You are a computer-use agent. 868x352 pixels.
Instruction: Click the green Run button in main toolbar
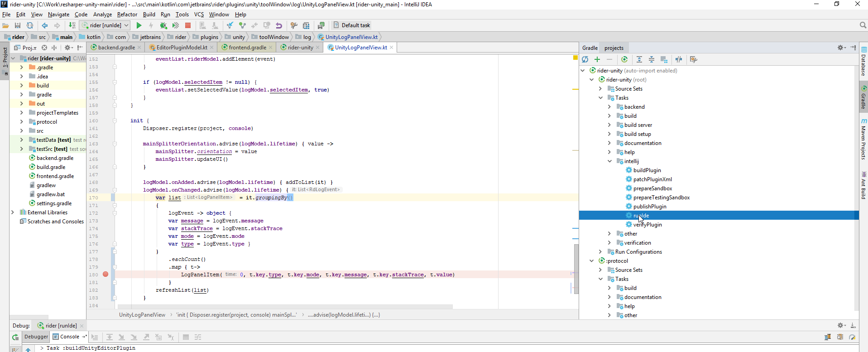click(139, 25)
